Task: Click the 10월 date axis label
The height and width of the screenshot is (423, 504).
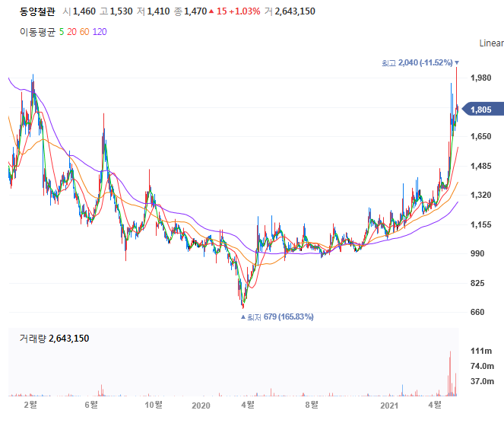Action: (154, 405)
